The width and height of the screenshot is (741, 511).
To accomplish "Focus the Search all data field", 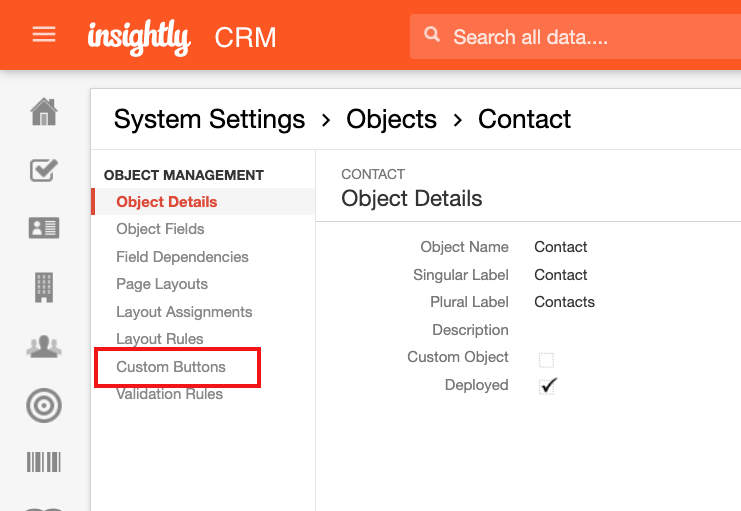I will (575, 36).
